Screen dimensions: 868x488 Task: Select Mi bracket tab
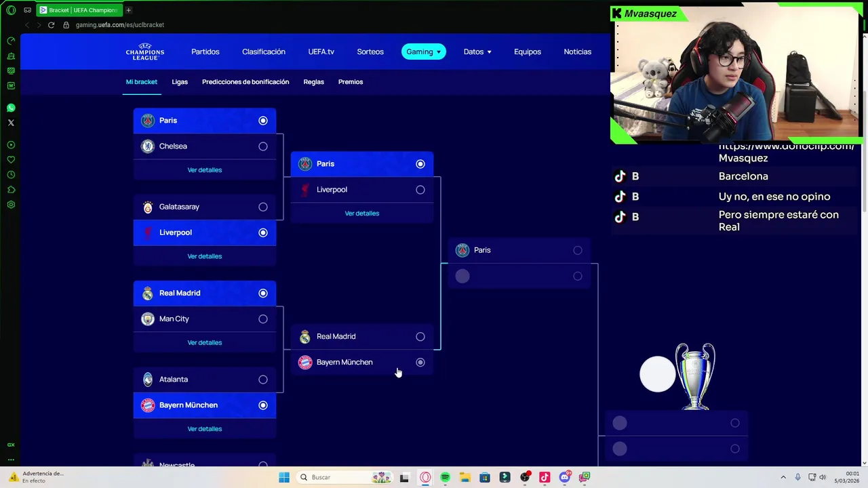[141, 82]
